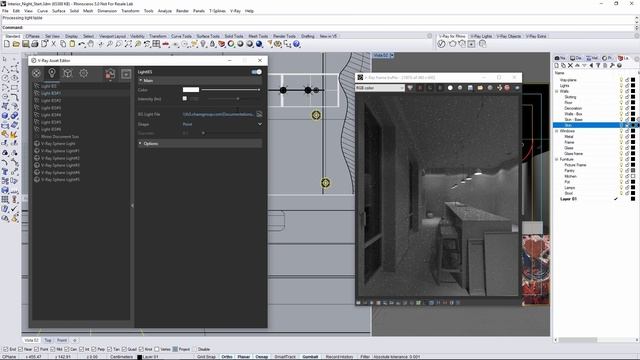Toggle the Disable osnap checkbox
This screenshot has width=640, height=360.
194,349
